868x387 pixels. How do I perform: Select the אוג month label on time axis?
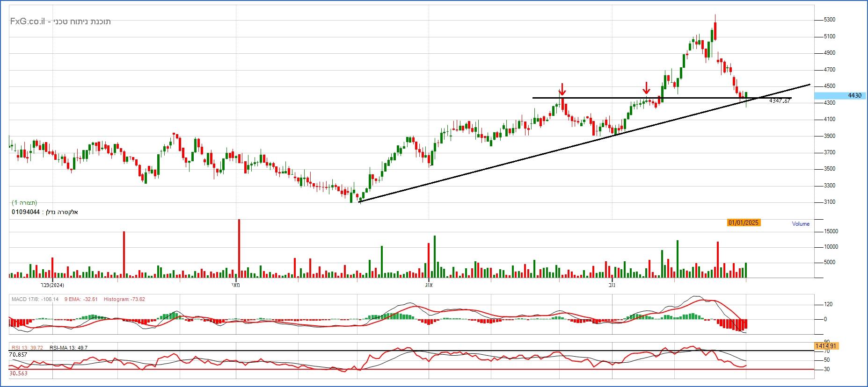coord(428,285)
